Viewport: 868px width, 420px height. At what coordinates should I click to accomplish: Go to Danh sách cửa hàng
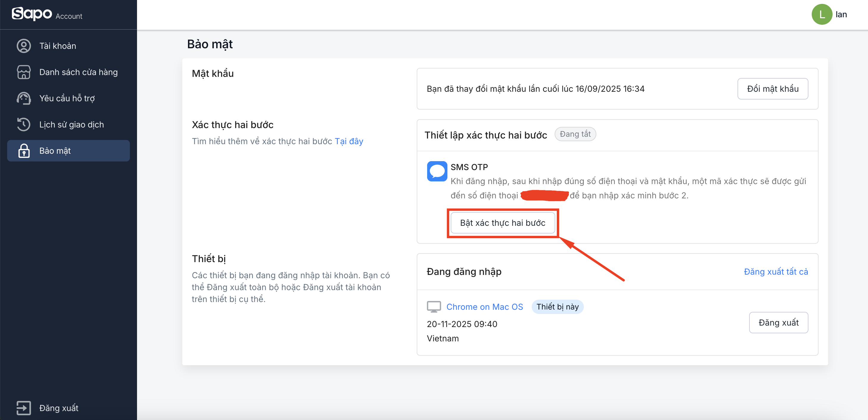(78, 72)
